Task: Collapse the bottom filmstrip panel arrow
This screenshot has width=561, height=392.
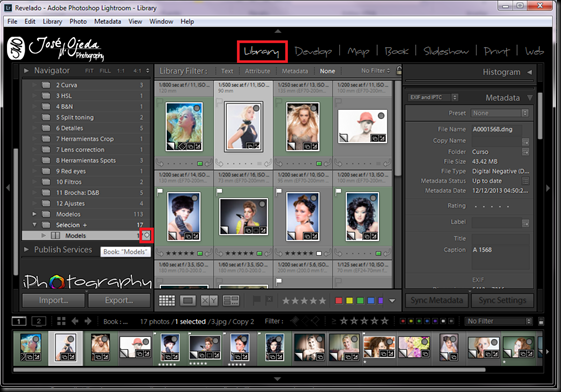Action: click(x=277, y=378)
